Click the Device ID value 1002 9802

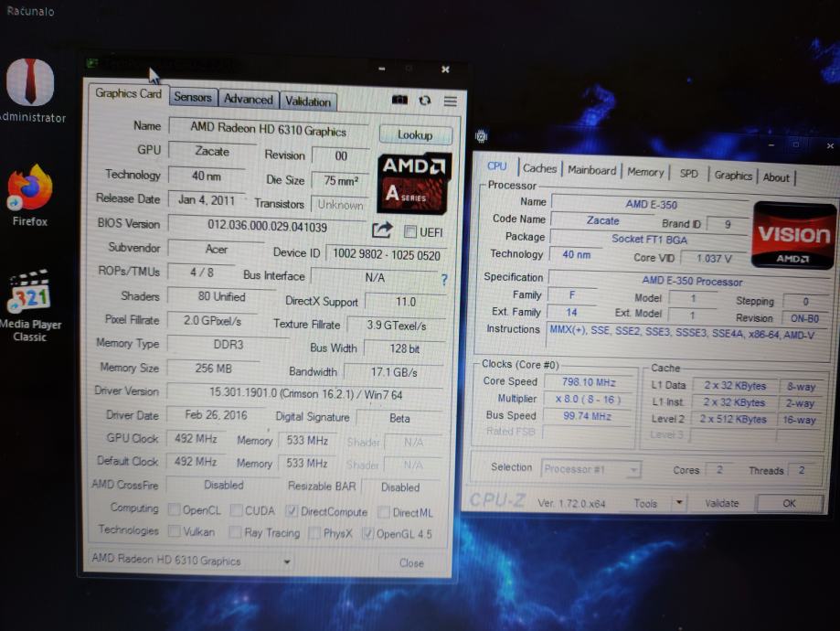387,254
